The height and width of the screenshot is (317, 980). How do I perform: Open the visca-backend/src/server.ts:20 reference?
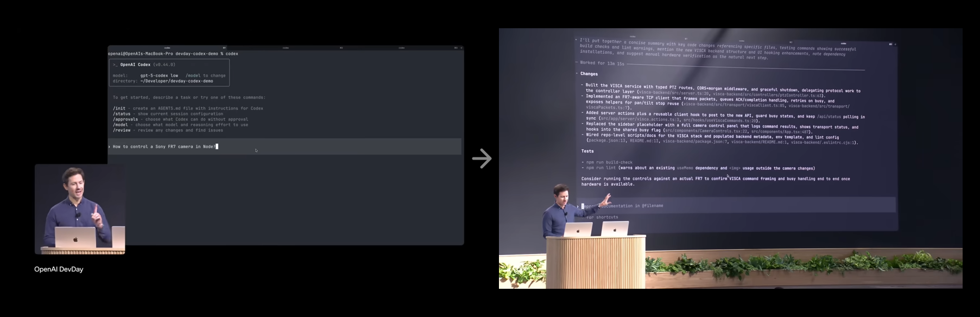pyautogui.click(x=674, y=93)
